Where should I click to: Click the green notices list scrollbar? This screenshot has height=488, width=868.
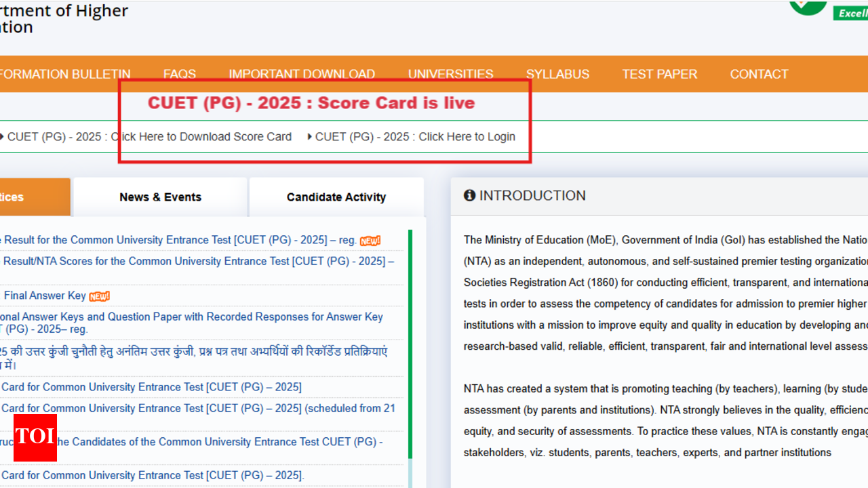click(x=410, y=339)
